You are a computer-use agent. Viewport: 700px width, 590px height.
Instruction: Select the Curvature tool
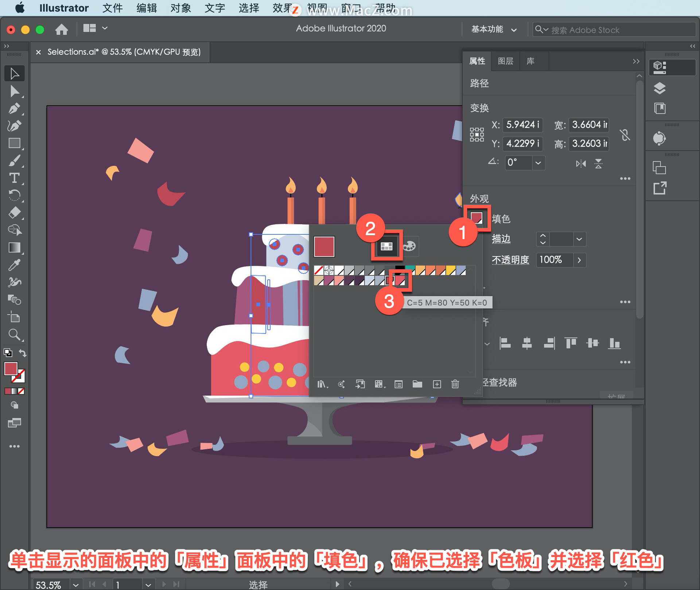(x=15, y=126)
